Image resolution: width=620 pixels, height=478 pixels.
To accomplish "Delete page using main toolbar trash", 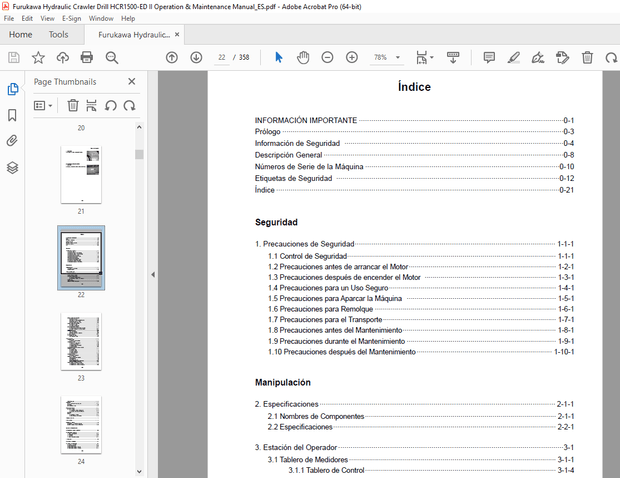I will (x=587, y=58).
